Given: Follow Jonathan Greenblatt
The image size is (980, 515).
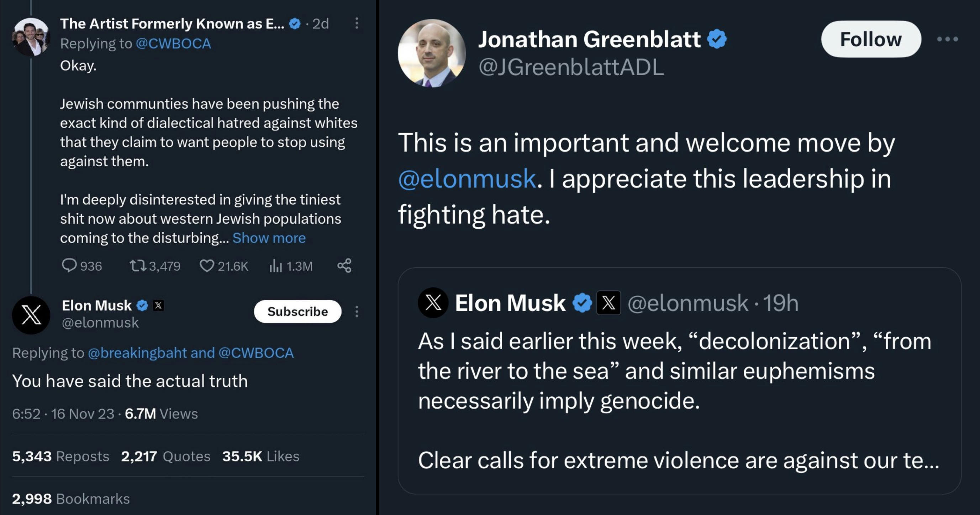Looking at the screenshot, I should pyautogui.click(x=871, y=39).
